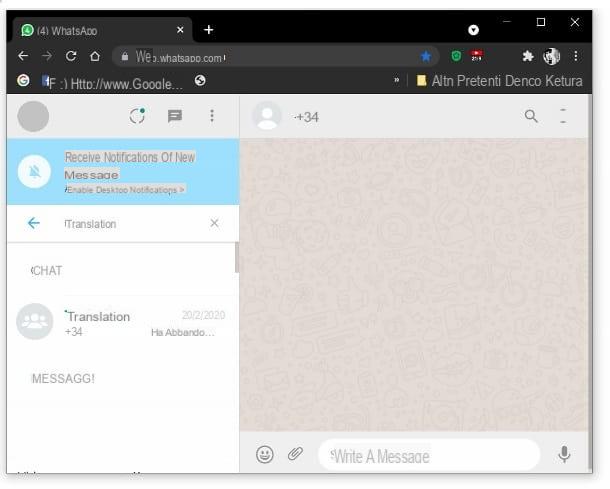Click Receive Notifications Of New Message text
610x489 pixels.
130,166
